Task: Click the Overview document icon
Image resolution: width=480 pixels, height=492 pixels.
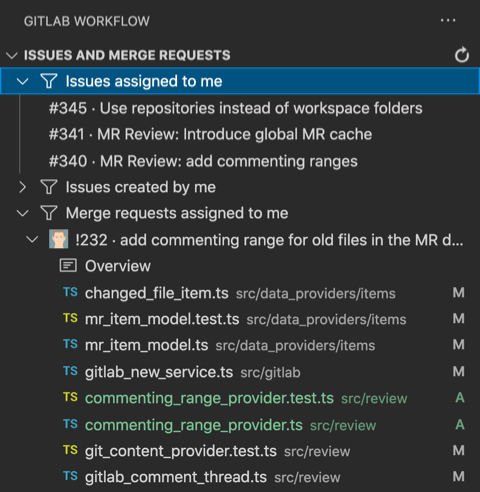Action: point(68,266)
